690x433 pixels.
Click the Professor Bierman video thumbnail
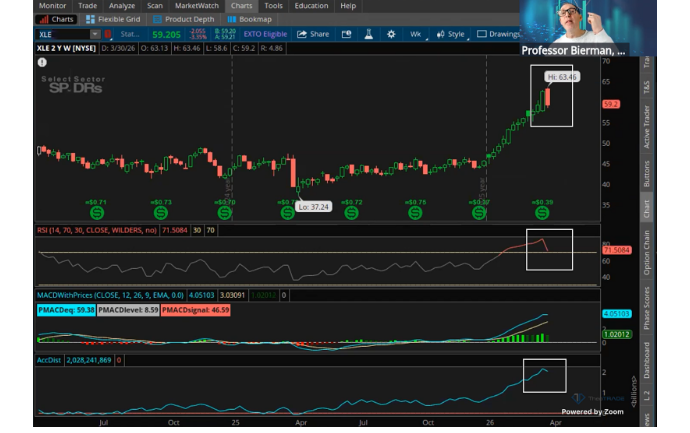point(588,28)
